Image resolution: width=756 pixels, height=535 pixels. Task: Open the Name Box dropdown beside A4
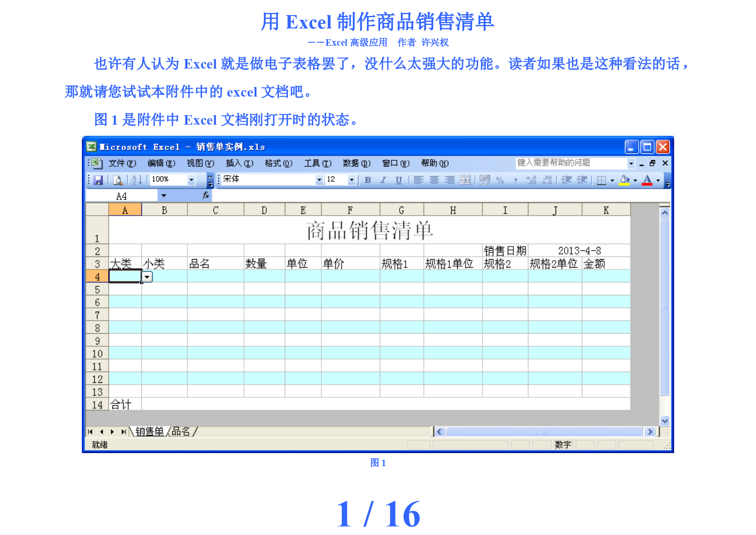tap(164, 196)
